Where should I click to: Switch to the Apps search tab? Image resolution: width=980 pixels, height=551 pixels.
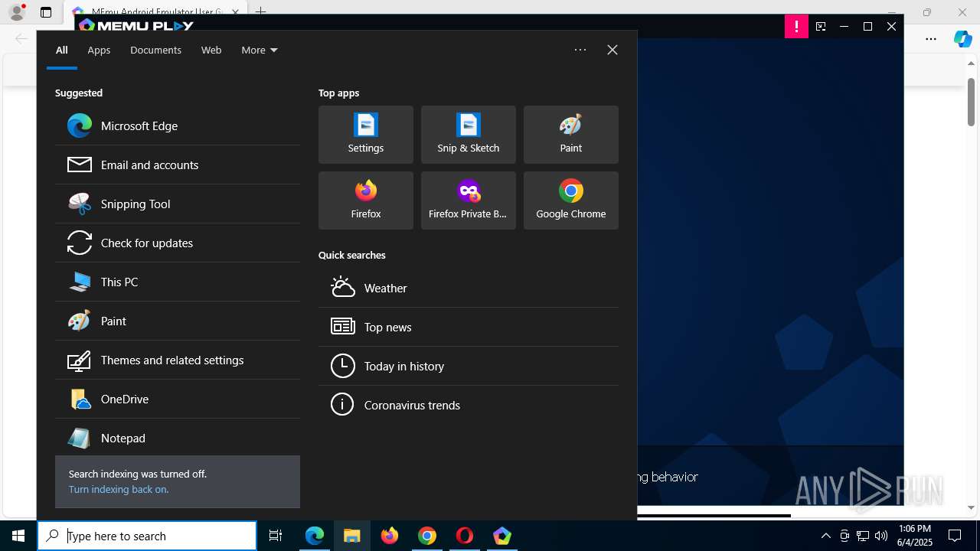point(99,50)
